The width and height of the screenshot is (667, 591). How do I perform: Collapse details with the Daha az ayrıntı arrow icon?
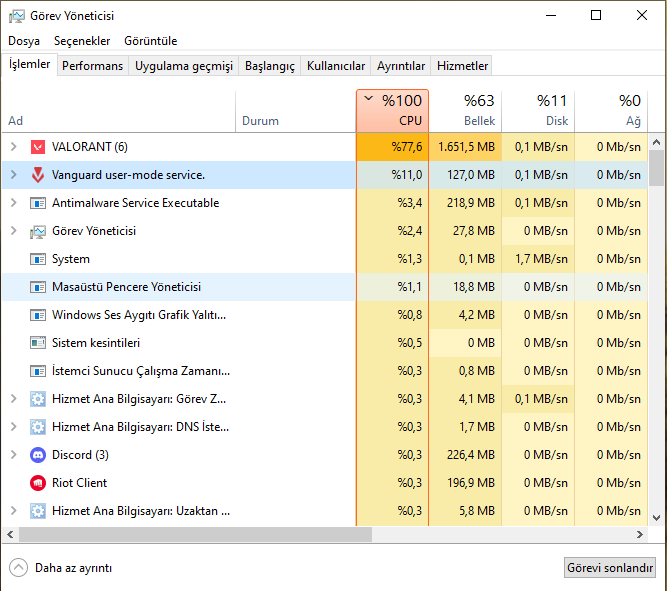coord(18,568)
